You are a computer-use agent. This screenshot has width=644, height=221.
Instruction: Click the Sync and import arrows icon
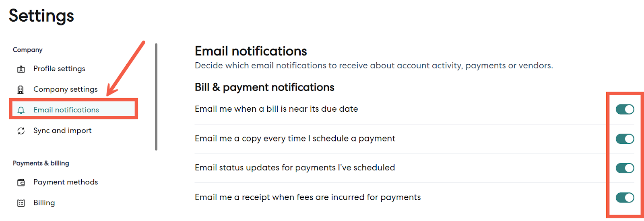coord(21,131)
